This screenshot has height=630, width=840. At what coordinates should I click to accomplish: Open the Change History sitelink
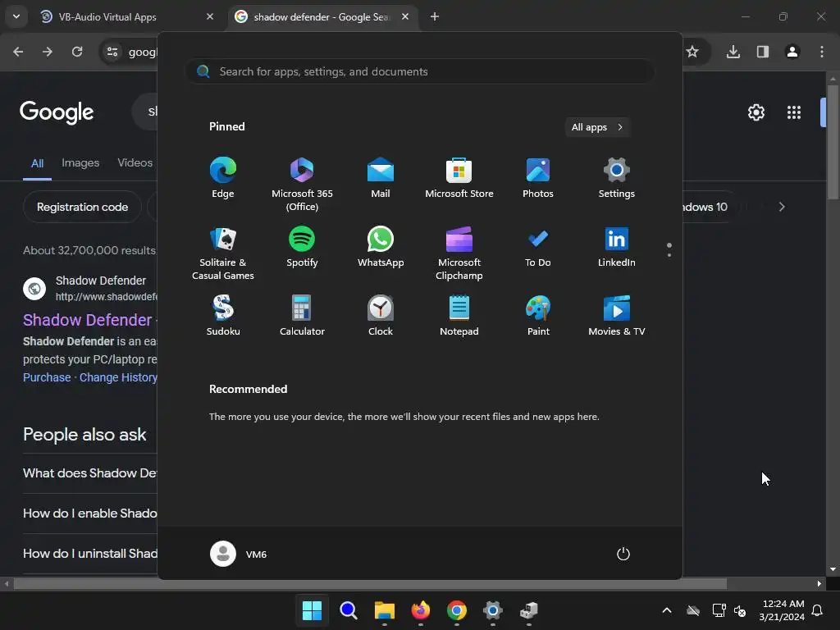pyautogui.click(x=118, y=377)
